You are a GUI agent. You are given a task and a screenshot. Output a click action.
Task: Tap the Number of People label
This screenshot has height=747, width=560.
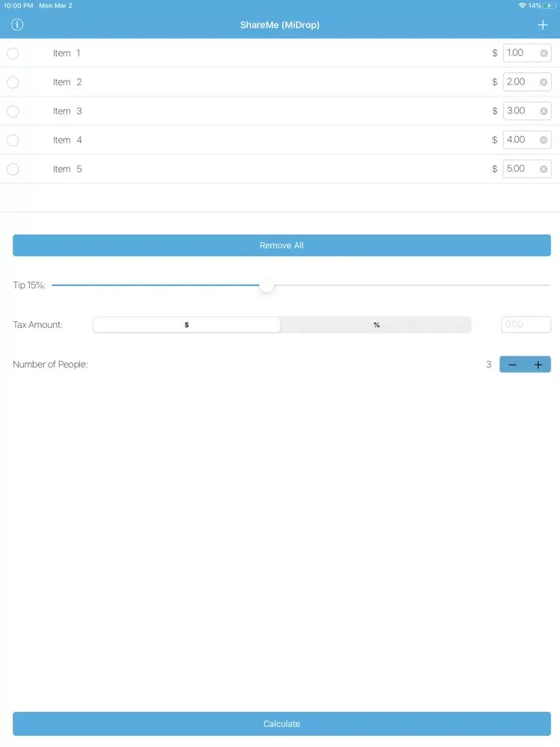click(51, 365)
